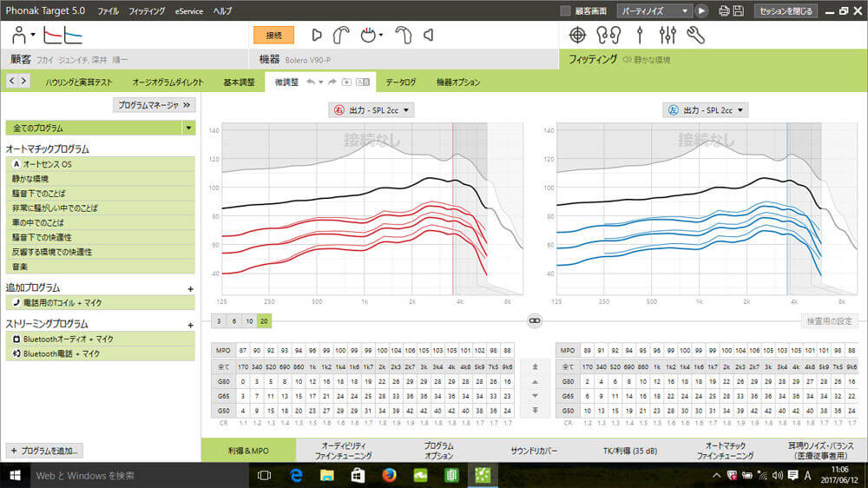Open the TK/利得 (35 dB) bottom tab
Viewport: 868px width, 488px height.
tap(630, 451)
